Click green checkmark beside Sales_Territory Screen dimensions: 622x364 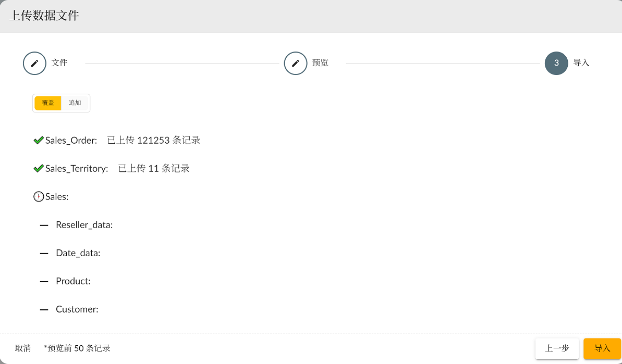39,169
